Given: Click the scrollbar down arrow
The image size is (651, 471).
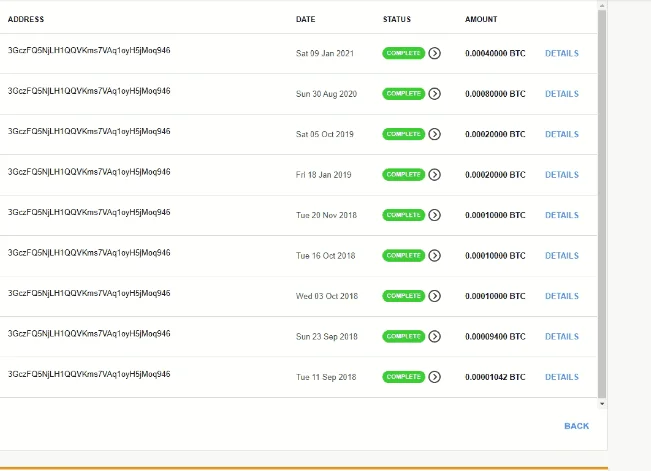Looking at the screenshot, I should click(x=602, y=404).
